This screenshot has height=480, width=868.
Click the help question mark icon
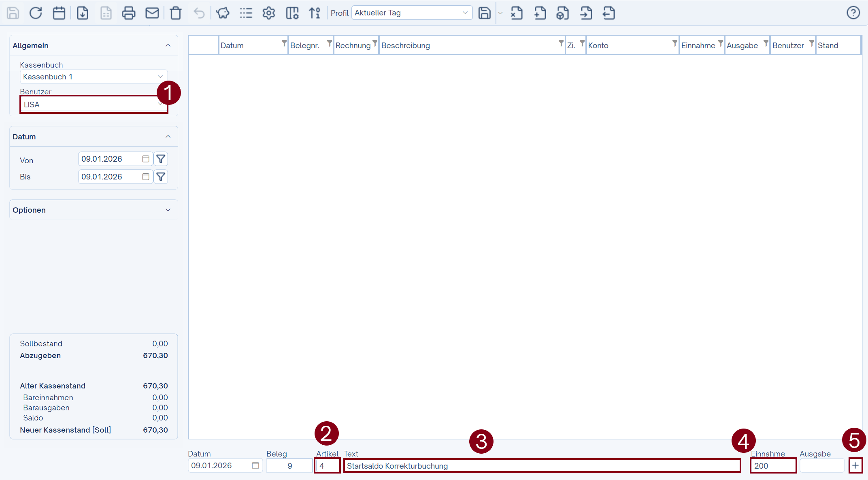point(853,13)
